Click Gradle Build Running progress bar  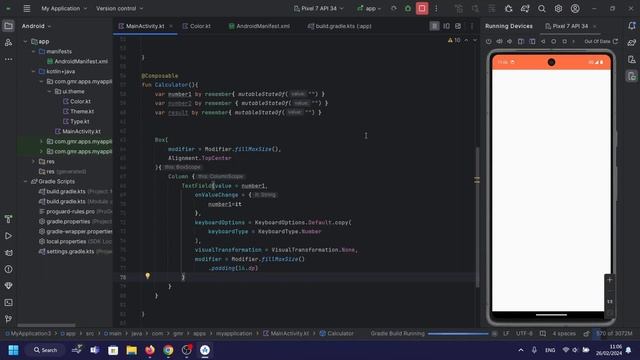458,333
